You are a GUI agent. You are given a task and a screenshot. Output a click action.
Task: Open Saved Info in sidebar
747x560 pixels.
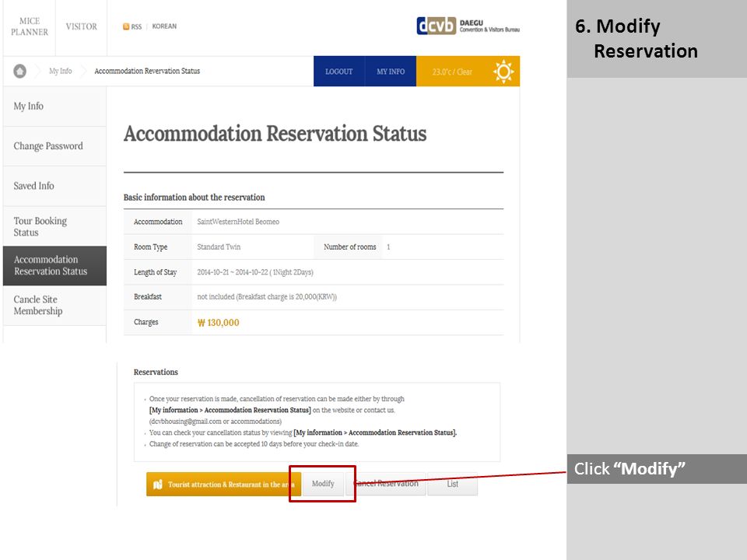pos(54,186)
